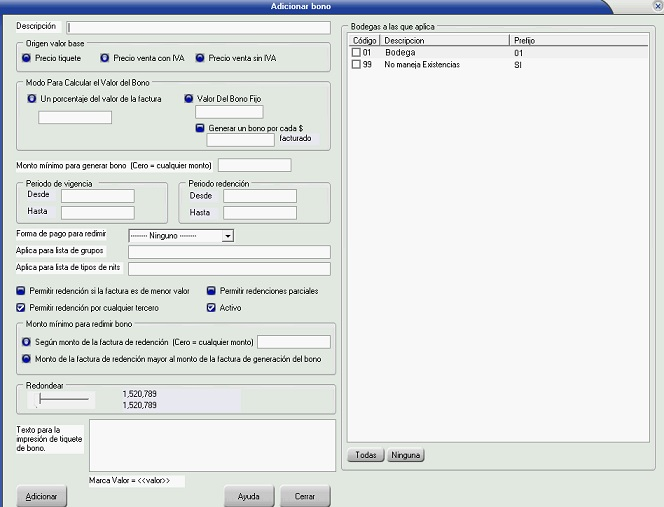664x507 pixels.
Task: Choose 'Precio venta con IVA' option
Action: pos(105,58)
